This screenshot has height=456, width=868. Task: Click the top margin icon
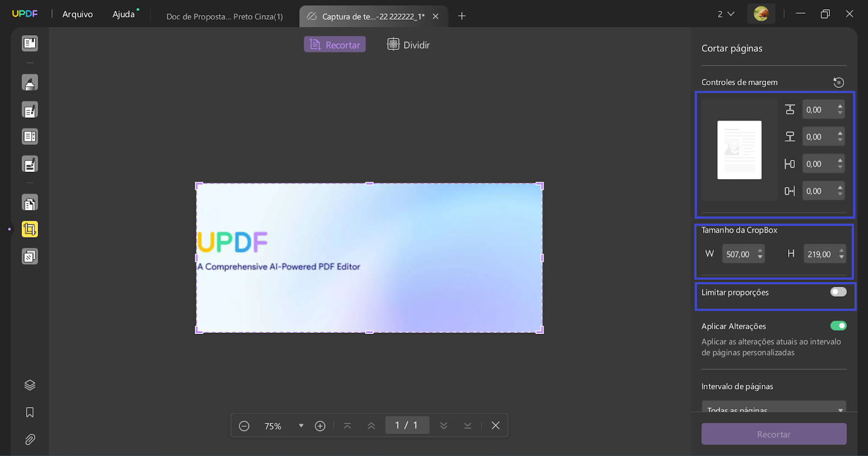790,110
